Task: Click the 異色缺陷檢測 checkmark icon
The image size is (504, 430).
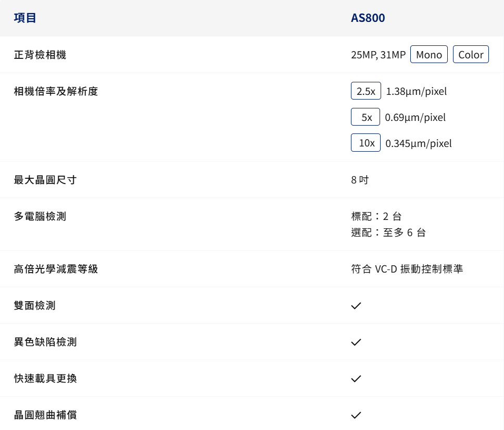Action: [x=356, y=342]
